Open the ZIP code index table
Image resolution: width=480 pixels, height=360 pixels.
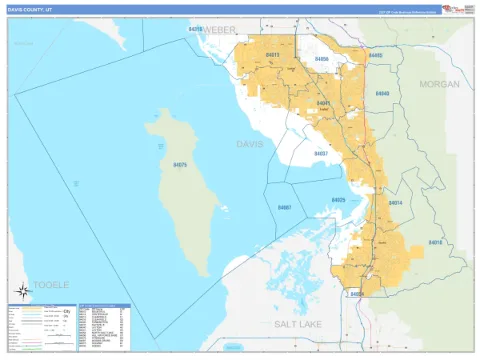pyautogui.click(x=105, y=327)
